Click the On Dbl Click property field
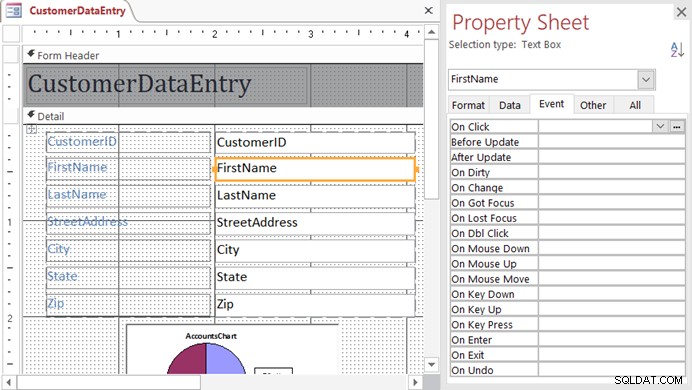Image resolution: width=692 pixels, height=390 pixels. coord(612,233)
